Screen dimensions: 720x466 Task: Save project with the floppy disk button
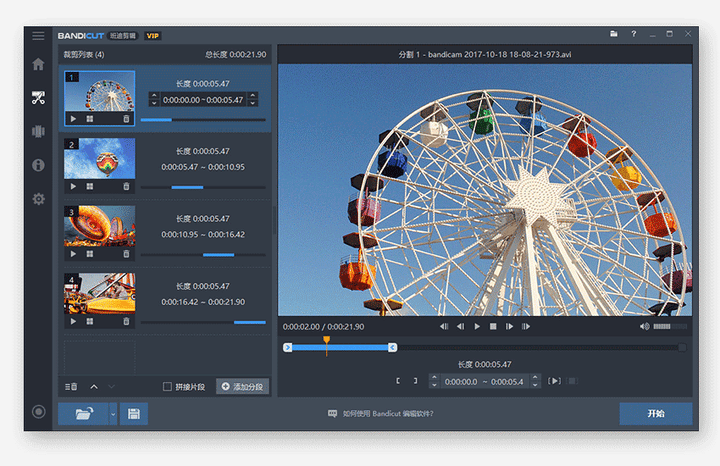pos(134,414)
